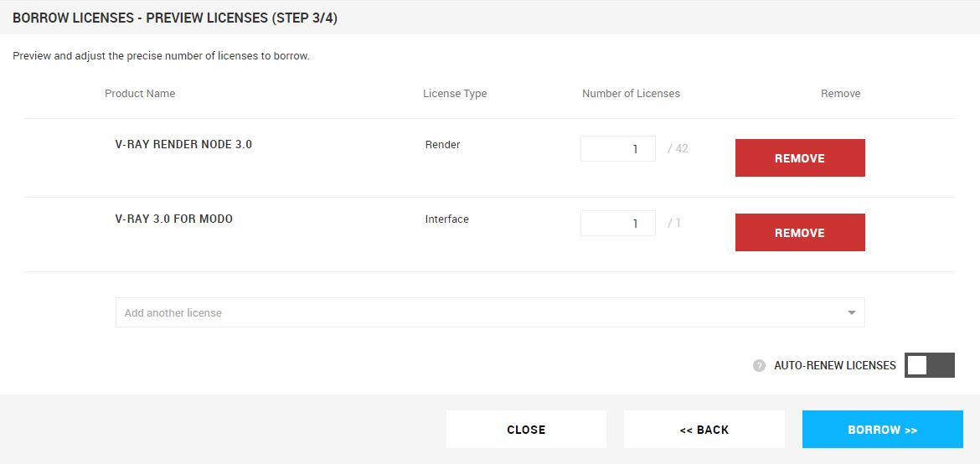The width and height of the screenshot is (980, 464).
Task: Toggle the Auto-Renew Licenses switch
Action: (x=930, y=365)
